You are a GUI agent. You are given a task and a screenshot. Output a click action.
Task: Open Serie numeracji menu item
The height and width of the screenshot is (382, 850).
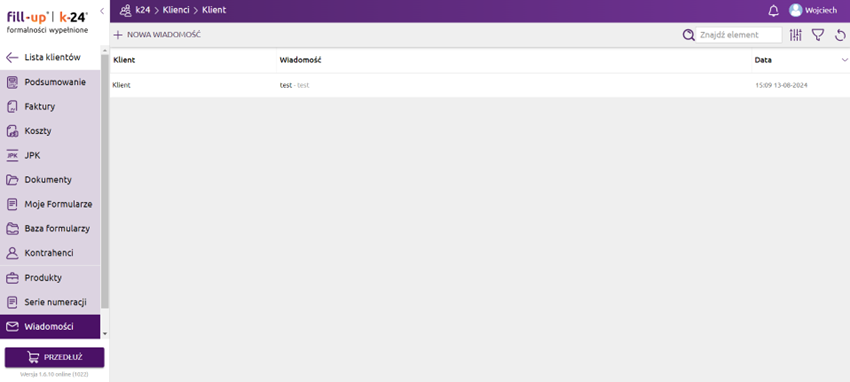coord(50,302)
